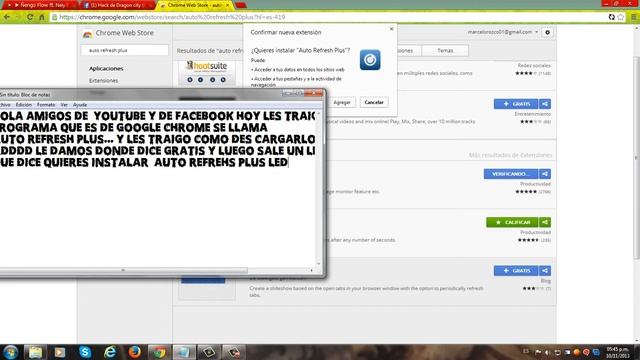The width and height of the screenshot is (640, 360).
Task: Select Aplicaciones in the store sidebar
Action: click(106, 69)
